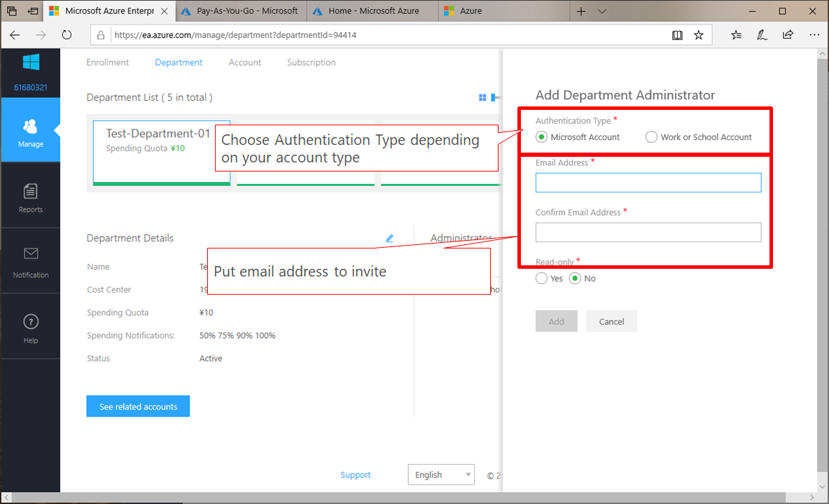Go forward with browser forward arrow

(41, 35)
